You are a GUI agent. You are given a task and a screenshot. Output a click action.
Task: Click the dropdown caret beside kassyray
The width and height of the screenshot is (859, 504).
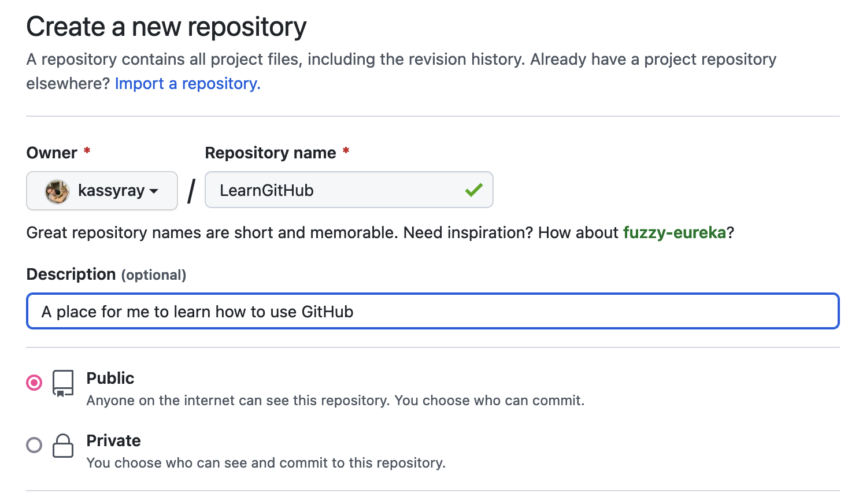153,192
